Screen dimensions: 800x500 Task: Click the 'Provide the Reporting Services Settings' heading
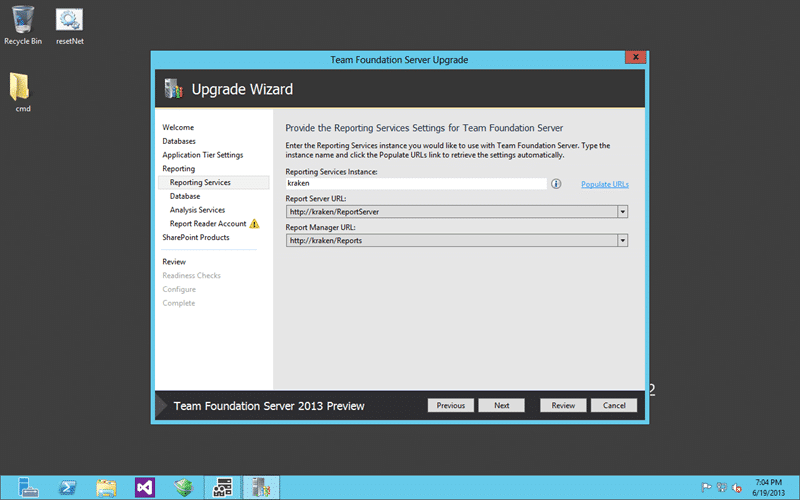tap(424, 128)
